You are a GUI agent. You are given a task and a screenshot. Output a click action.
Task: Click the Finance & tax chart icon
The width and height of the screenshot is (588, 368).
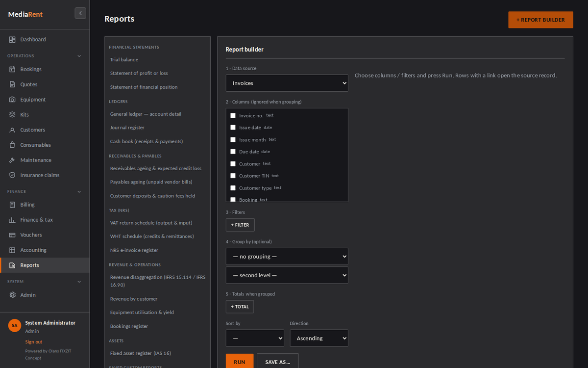tap(12, 220)
